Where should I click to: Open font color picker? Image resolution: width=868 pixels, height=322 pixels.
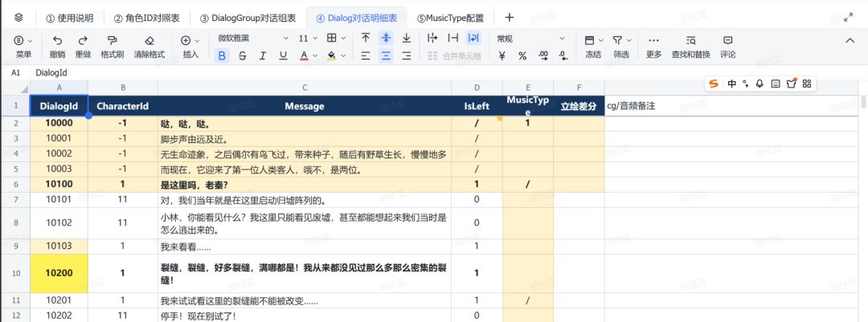pos(303,55)
